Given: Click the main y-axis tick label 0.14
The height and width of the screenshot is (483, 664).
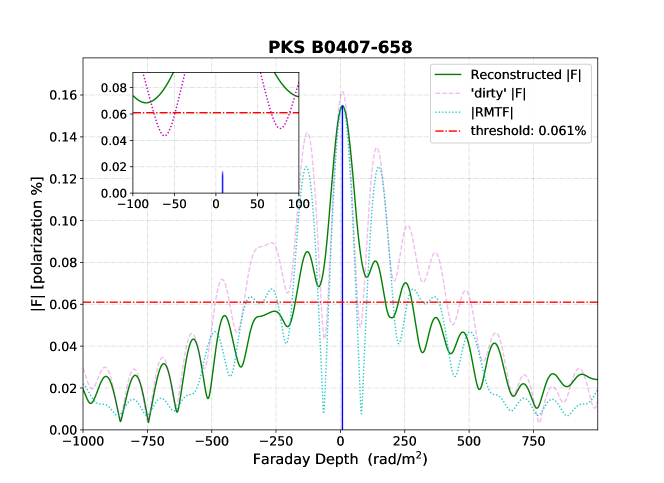Looking at the screenshot, I should point(64,137).
